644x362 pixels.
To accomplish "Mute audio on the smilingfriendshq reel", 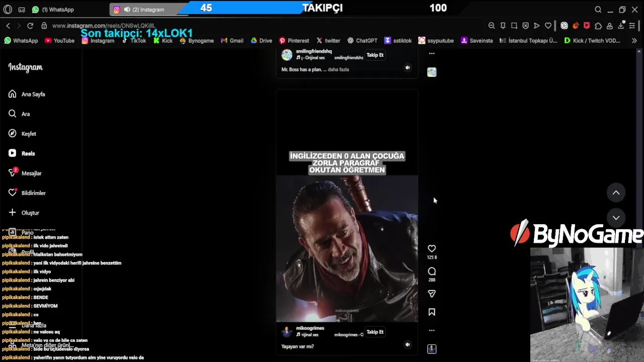I will 408,67.
